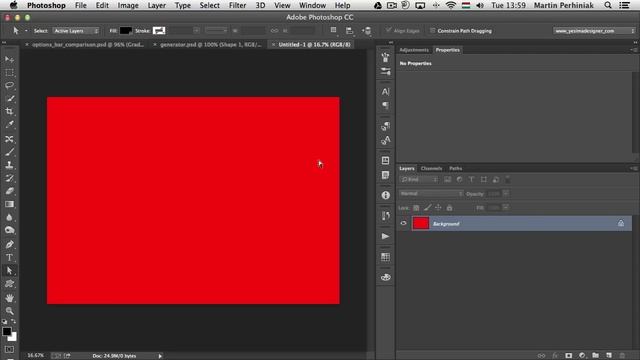Select the Rectangular Marquee tool
The width and height of the screenshot is (640, 360).
click(9, 73)
